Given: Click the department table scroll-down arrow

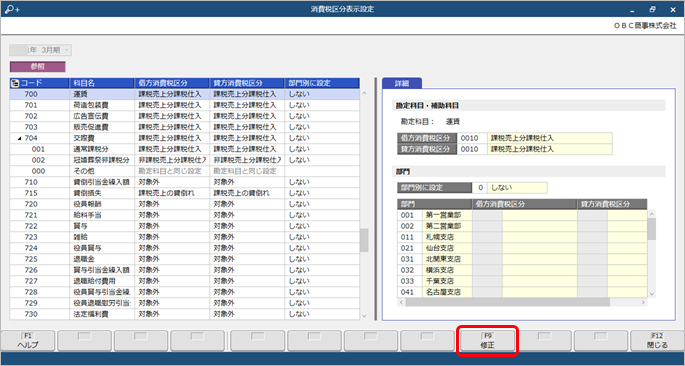Looking at the screenshot, I should [x=652, y=294].
